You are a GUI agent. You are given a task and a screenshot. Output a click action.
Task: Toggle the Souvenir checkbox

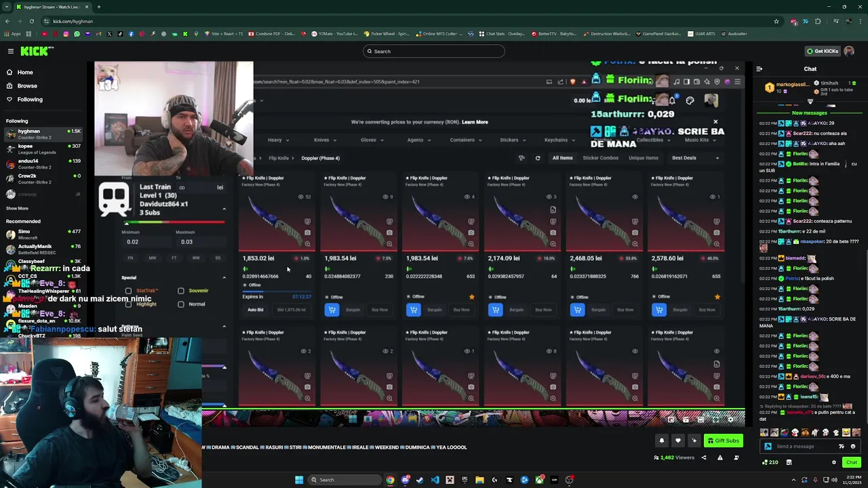click(x=181, y=291)
